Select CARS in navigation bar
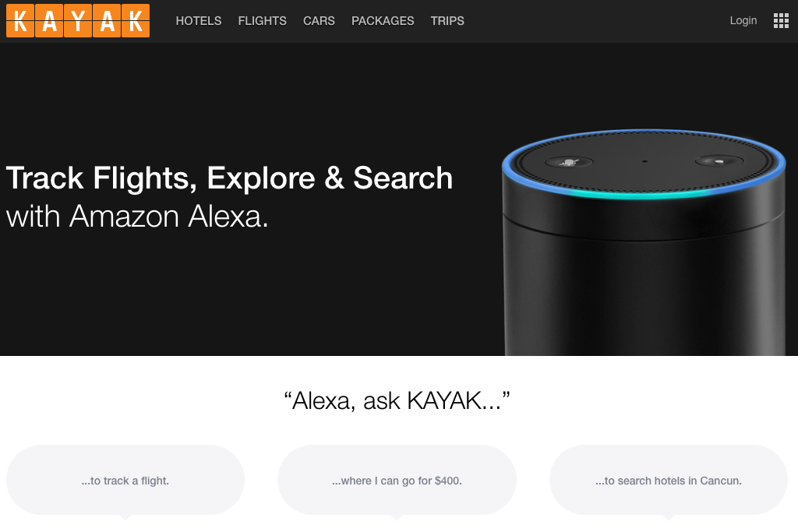The height and width of the screenshot is (532, 798). tap(319, 21)
